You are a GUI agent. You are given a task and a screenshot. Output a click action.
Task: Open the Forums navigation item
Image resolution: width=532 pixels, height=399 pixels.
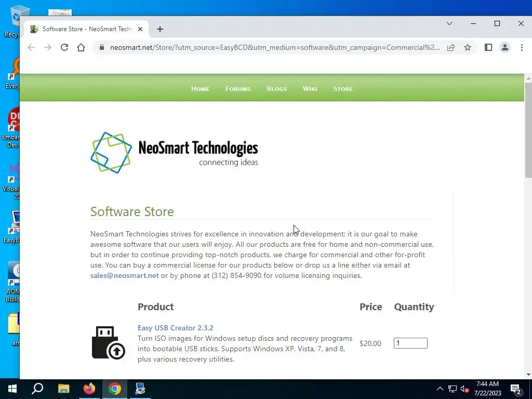pos(238,88)
